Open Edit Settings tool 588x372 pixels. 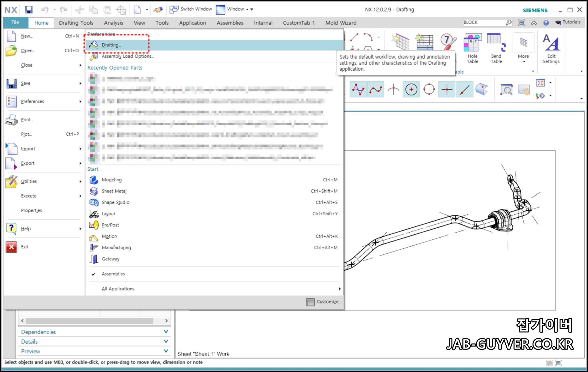(551, 49)
